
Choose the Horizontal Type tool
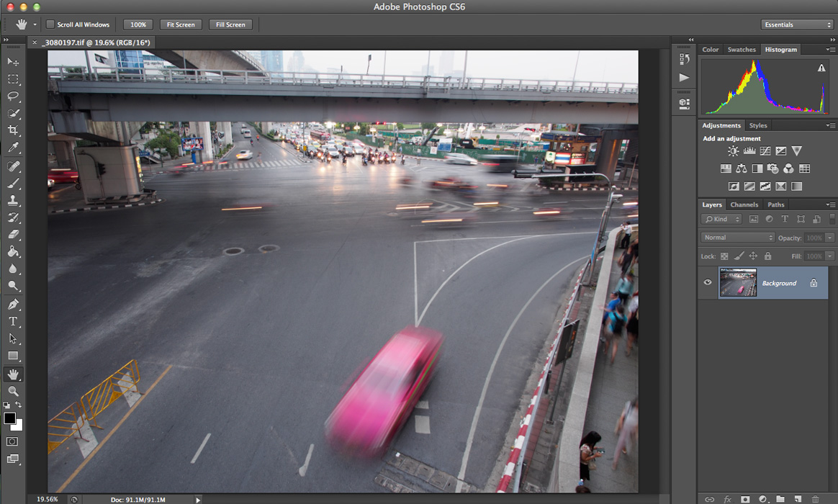pyautogui.click(x=13, y=321)
